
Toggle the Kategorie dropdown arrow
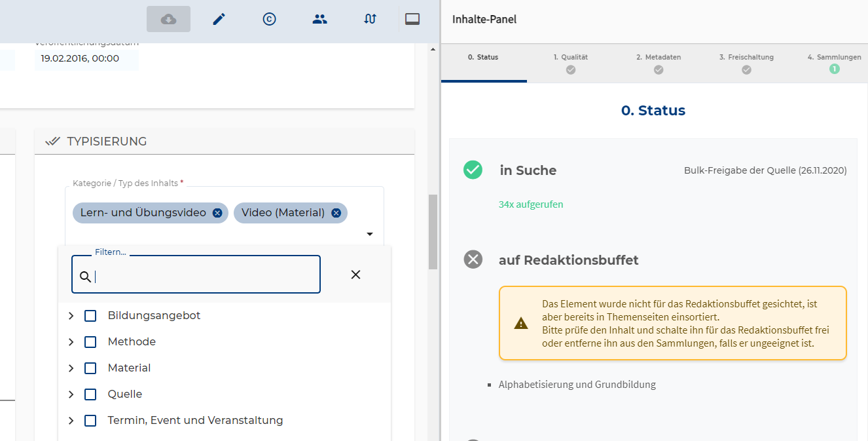tap(370, 234)
